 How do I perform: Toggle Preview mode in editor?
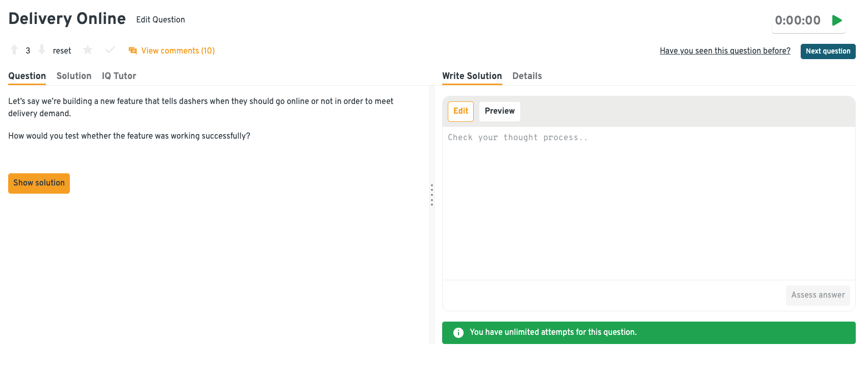pos(499,111)
